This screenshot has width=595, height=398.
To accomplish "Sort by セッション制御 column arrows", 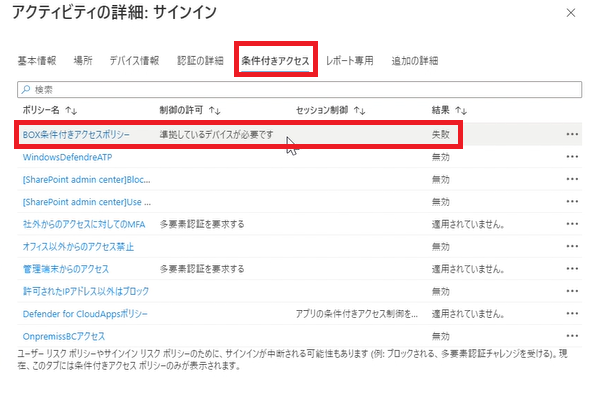I will [359, 110].
